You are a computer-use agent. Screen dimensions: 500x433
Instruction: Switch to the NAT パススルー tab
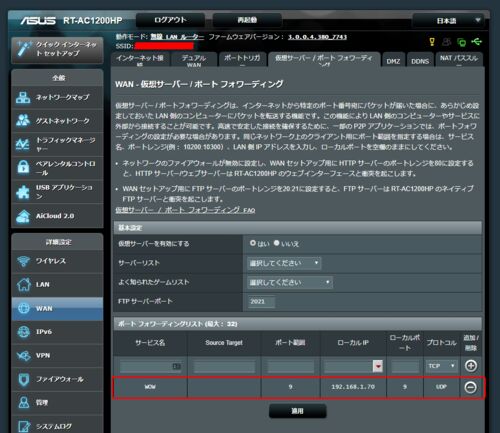[459, 60]
